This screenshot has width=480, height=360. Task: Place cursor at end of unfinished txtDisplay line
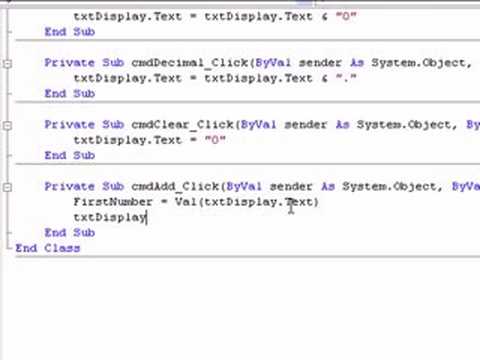click(x=147, y=218)
